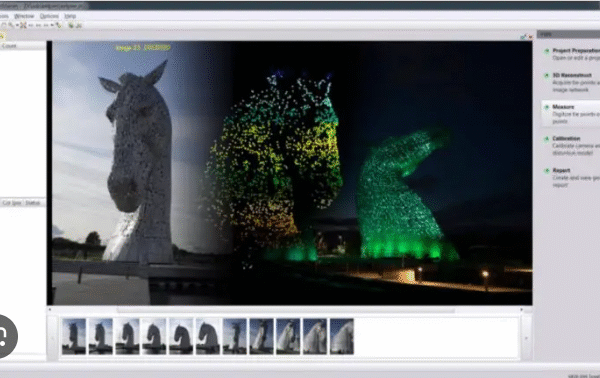Click the horizontal scrollbar below the image viewer

[285, 310]
